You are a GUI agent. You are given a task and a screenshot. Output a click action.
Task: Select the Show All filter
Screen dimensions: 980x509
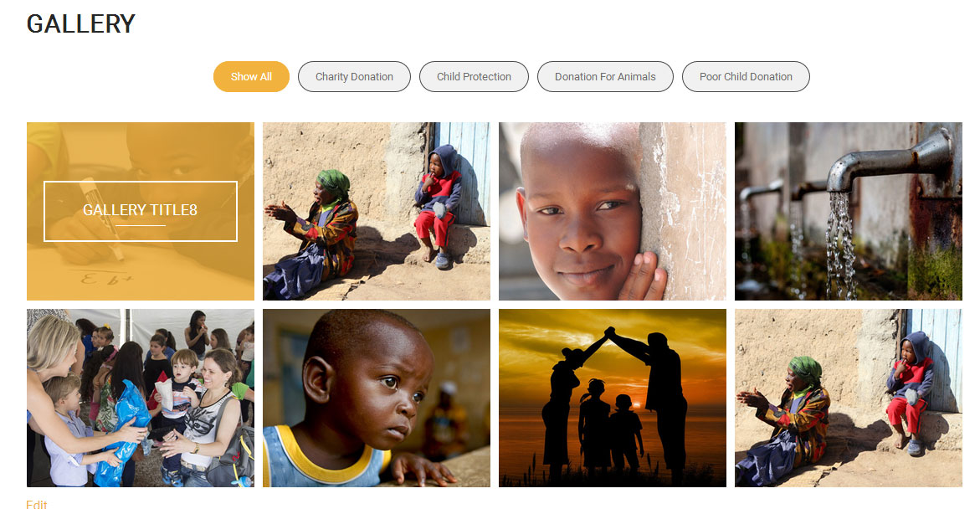[x=251, y=76]
